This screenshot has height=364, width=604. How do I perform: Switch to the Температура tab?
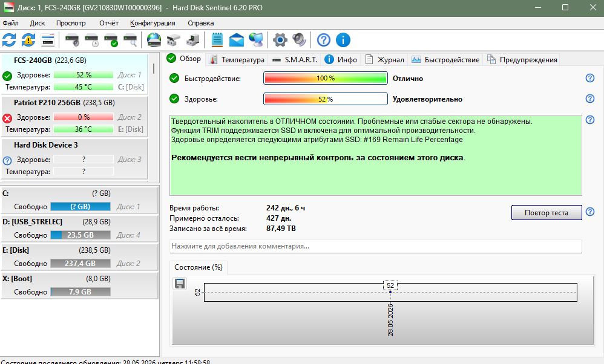pyautogui.click(x=237, y=60)
